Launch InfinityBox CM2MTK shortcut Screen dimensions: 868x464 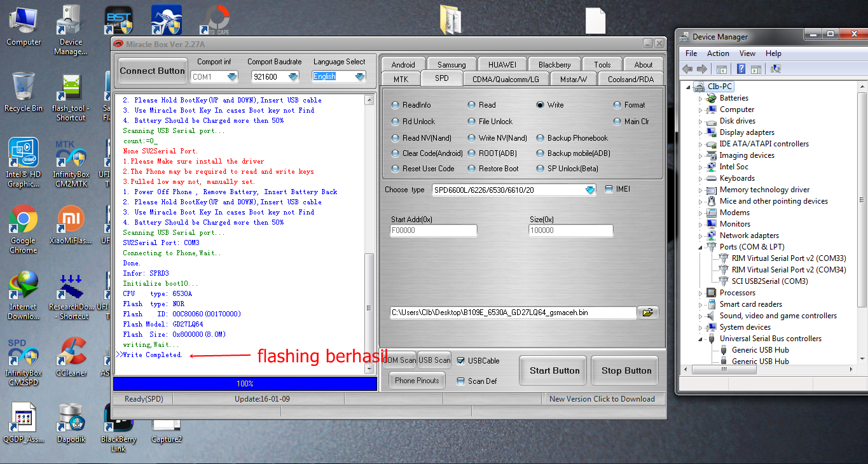point(71,163)
